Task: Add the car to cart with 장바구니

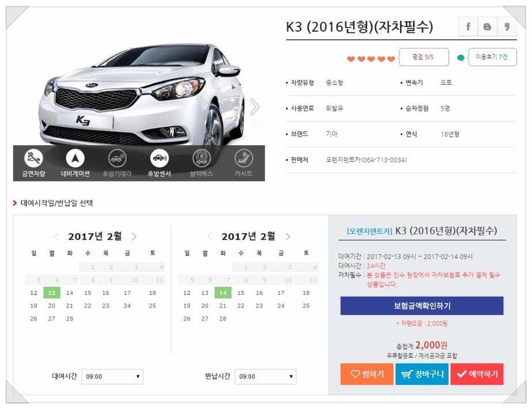Action: (421, 374)
